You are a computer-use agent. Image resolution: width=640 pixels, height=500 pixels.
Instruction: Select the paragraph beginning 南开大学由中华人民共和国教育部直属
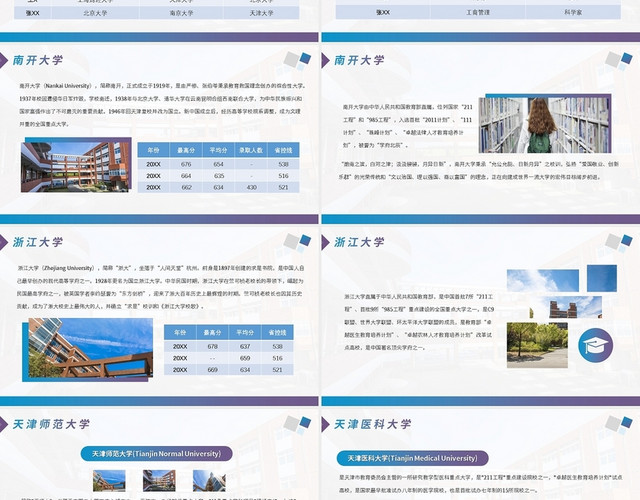(x=407, y=126)
